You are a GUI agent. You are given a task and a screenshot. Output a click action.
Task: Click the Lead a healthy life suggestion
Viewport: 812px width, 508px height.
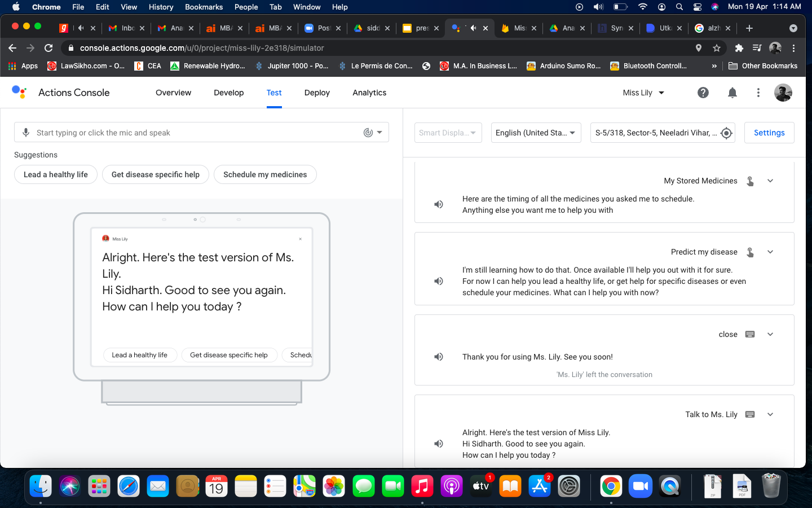click(56, 174)
